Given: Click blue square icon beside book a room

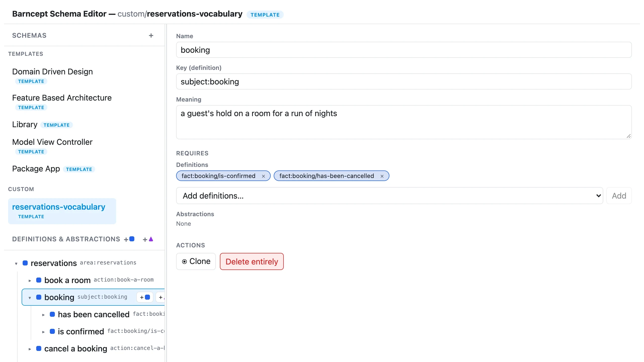Looking at the screenshot, I should pyautogui.click(x=39, y=280).
